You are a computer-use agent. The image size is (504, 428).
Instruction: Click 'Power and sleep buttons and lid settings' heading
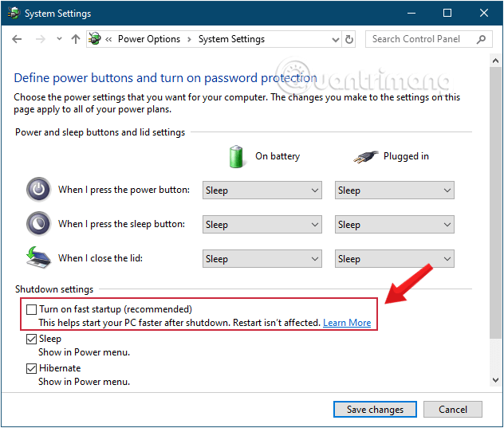pyautogui.click(x=100, y=132)
